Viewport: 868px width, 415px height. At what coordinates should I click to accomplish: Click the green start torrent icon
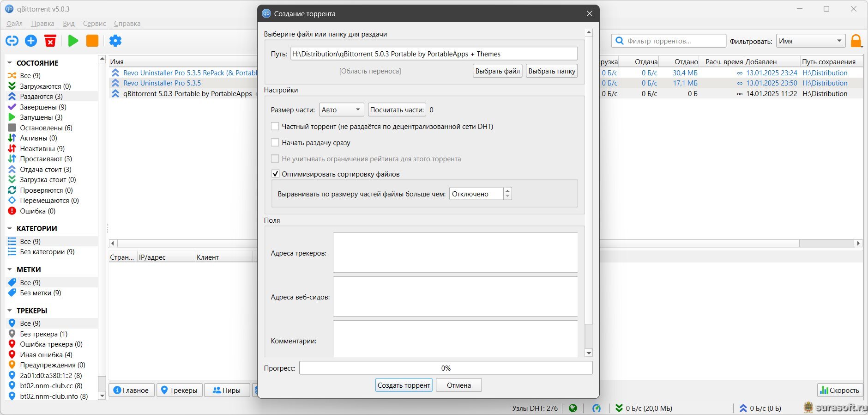tap(73, 41)
